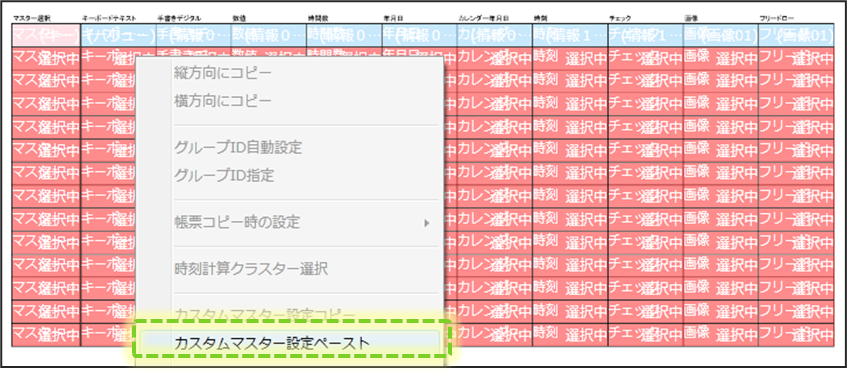Select 横方向にコピー menu entry
847x375 pixels.
223,101
